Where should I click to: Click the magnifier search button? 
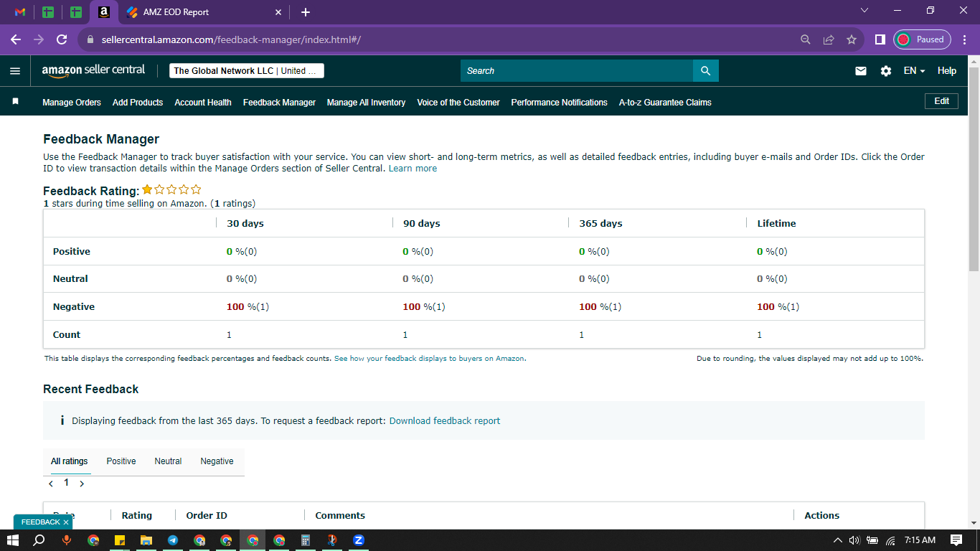[x=705, y=71]
